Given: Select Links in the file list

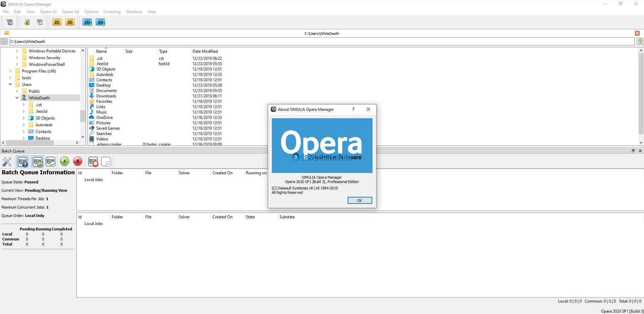Looking at the screenshot, I should [x=101, y=107].
